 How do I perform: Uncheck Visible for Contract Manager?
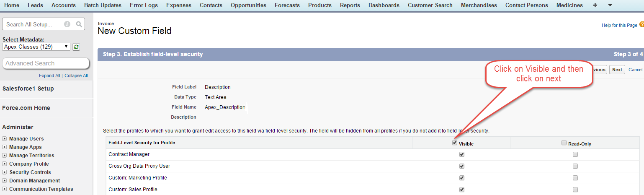click(x=462, y=154)
